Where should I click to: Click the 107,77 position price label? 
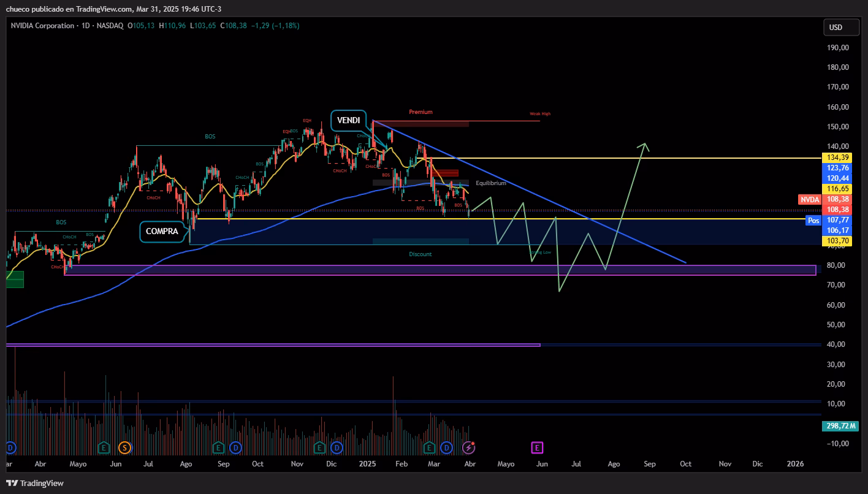[x=837, y=220]
